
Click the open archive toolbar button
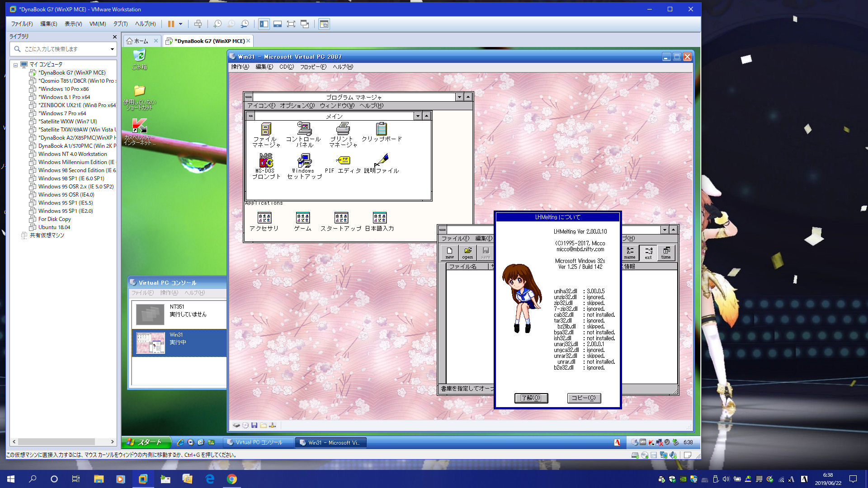click(x=467, y=253)
